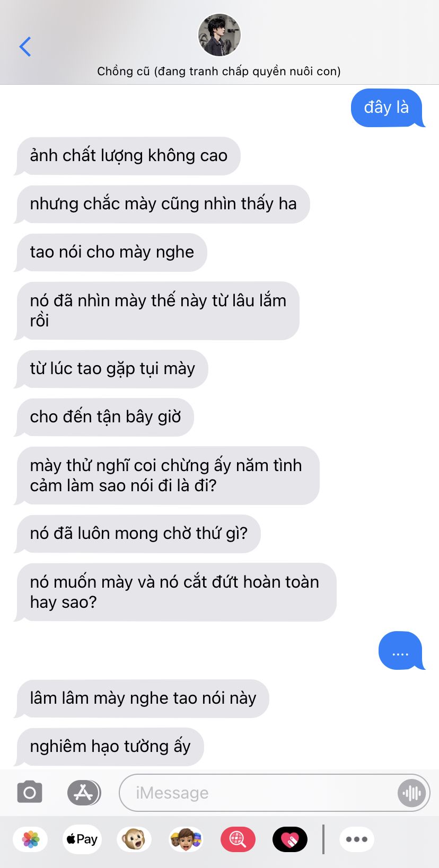The image size is (439, 868).
Task: Tap the iMessage text input field
Action: [x=260, y=793]
